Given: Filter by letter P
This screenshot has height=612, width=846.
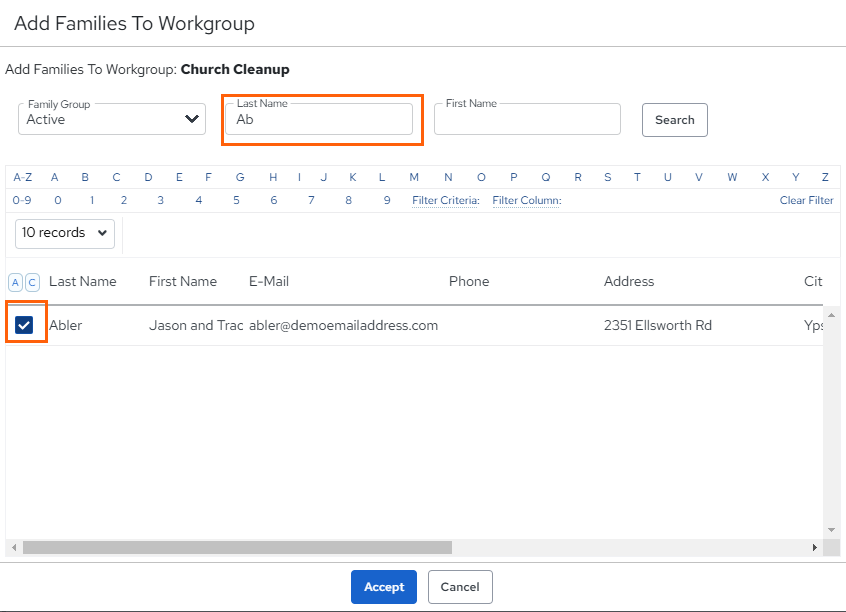Looking at the screenshot, I should [514, 177].
